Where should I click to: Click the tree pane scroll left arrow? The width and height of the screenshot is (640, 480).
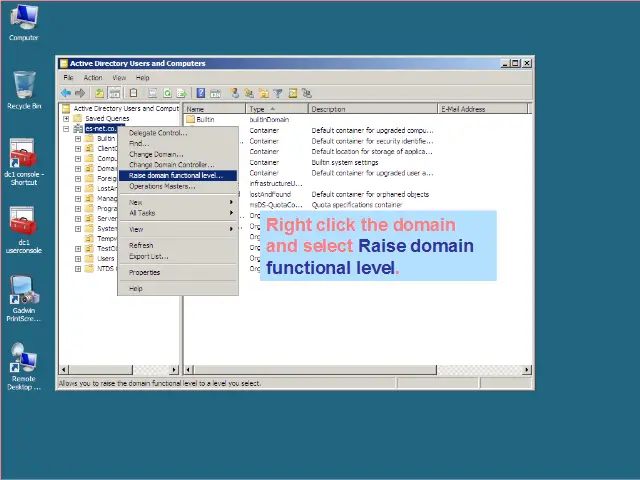(64, 370)
